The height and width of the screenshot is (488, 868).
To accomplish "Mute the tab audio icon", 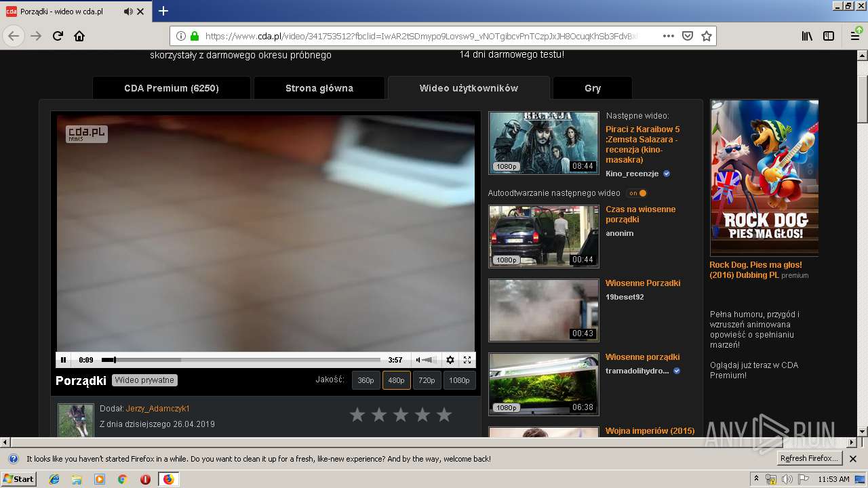I will (128, 12).
